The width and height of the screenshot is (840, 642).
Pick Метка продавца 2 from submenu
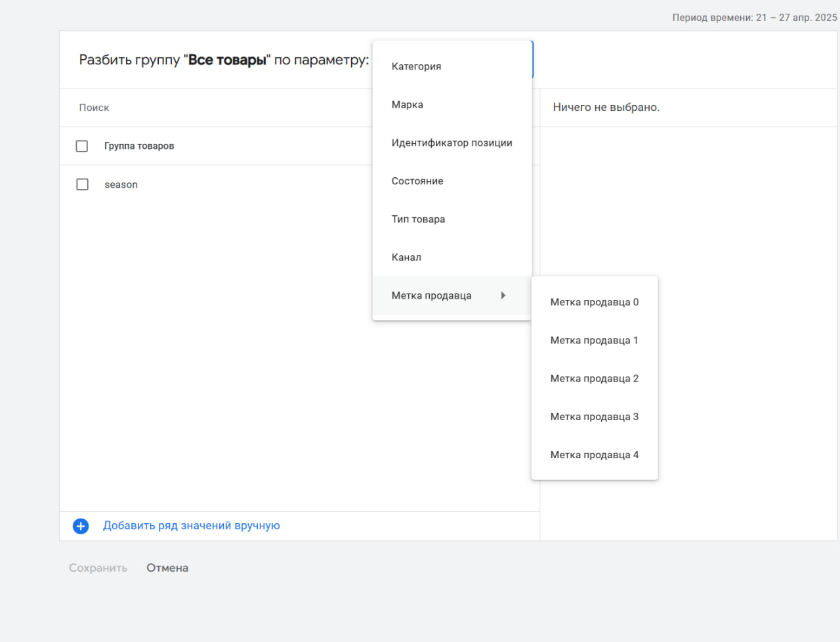595,378
